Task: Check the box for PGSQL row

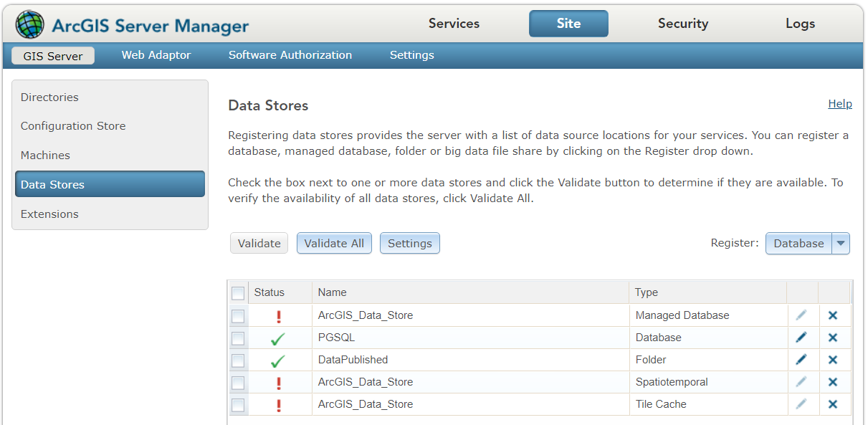Action: pos(238,338)
